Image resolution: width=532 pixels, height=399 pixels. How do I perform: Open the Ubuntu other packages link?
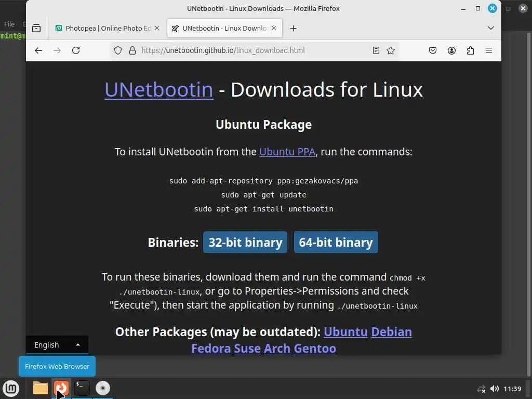[345, 332]
